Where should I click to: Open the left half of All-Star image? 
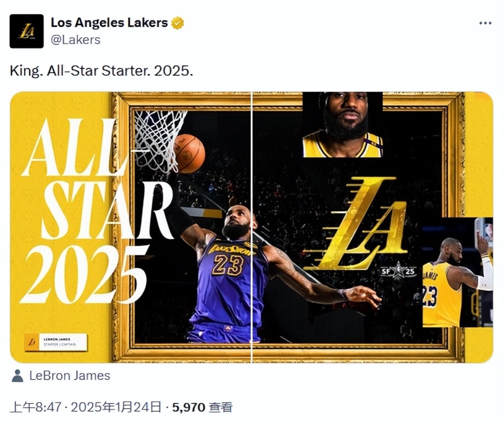(x=130, y=227)
